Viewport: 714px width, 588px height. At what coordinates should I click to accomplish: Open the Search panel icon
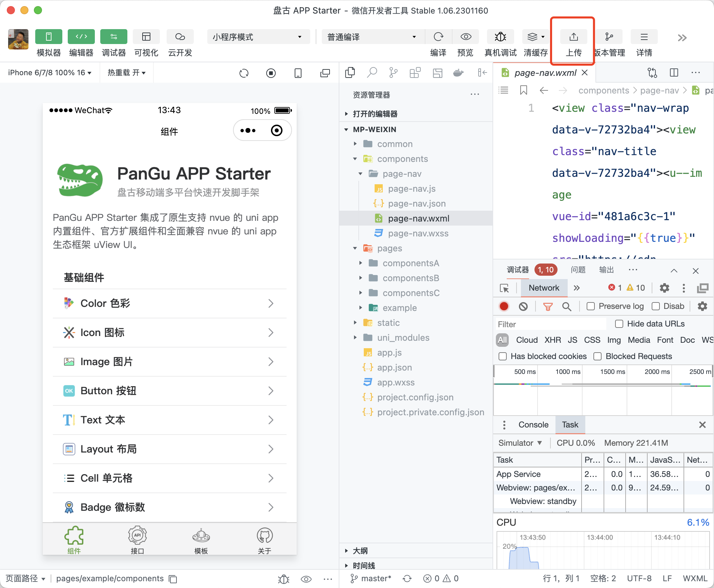372,72
